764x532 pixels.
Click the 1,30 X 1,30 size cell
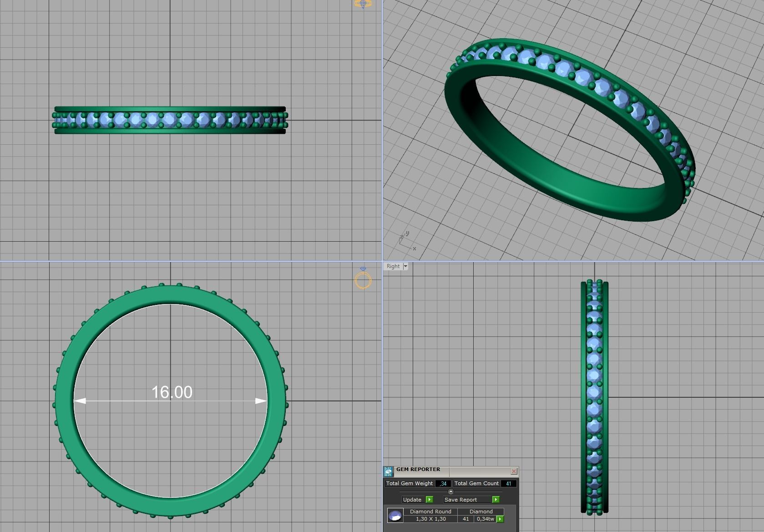pos(430,519)
